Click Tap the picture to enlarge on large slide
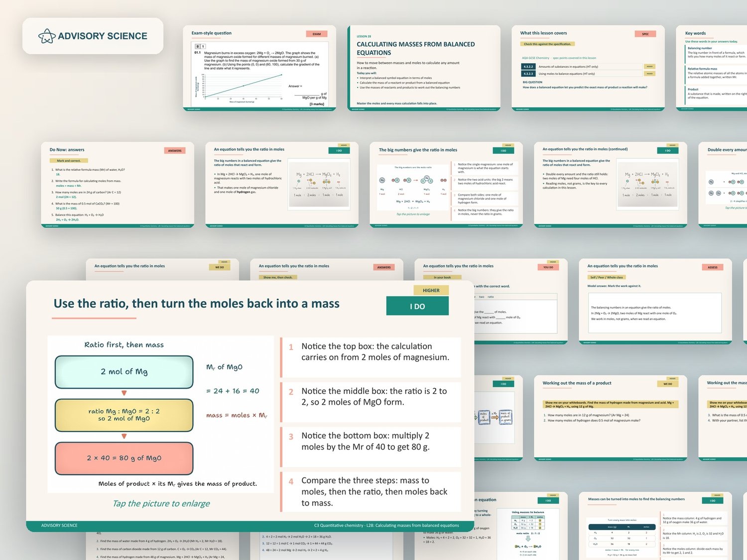This screenshot has height=560, width=747. point(161,503)
